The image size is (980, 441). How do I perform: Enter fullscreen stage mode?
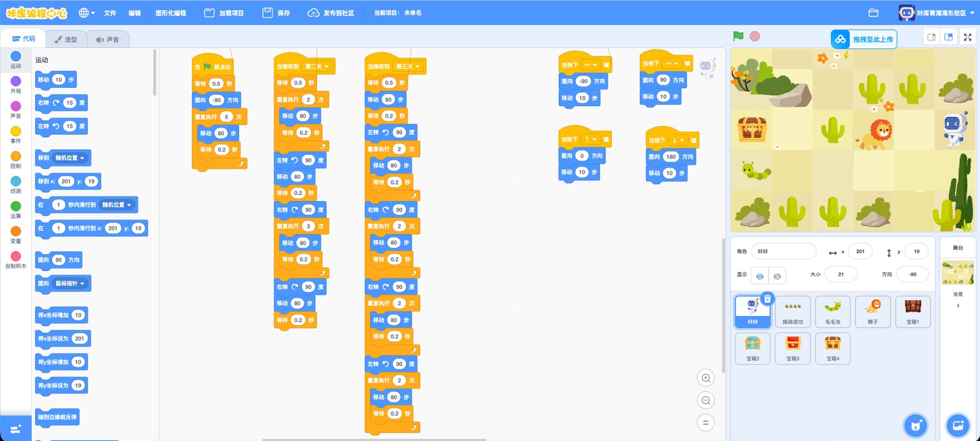(x=968, y=37)
